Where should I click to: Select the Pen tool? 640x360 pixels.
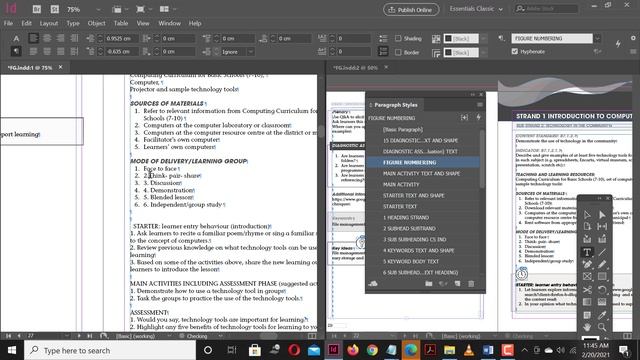[587, 265]
